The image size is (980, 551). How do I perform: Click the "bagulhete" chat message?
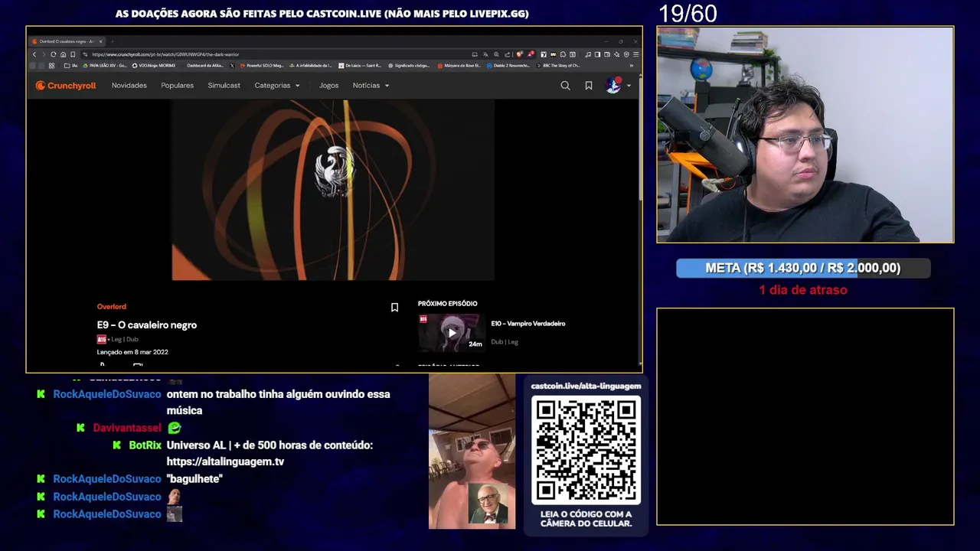194,478
